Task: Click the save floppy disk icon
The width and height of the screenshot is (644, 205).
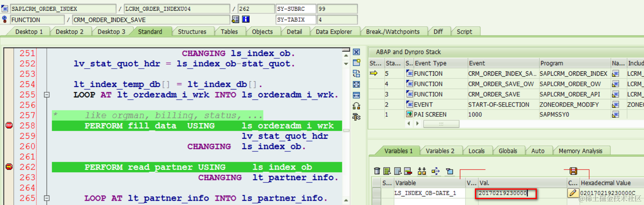Action: click(573, 171)
